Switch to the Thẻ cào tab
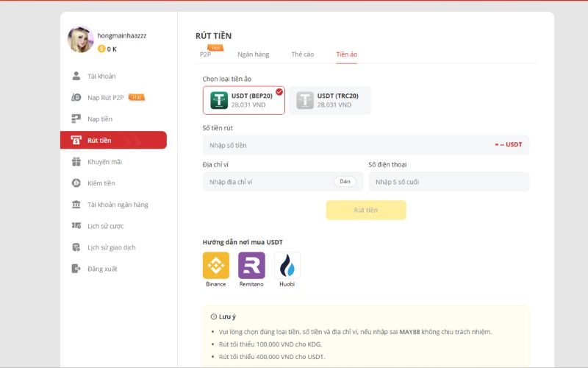Viewport: 588px width, 368px height. [x=303, y=54]
